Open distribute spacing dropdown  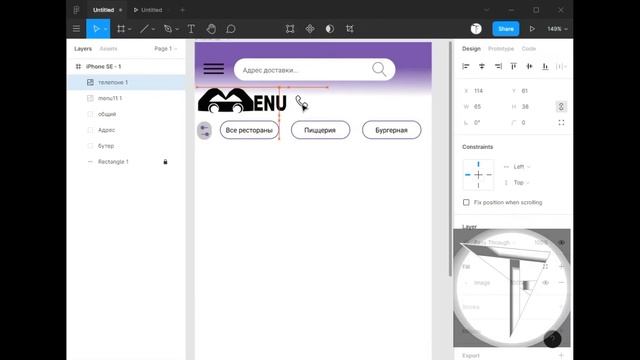click(x=561, y=66)
